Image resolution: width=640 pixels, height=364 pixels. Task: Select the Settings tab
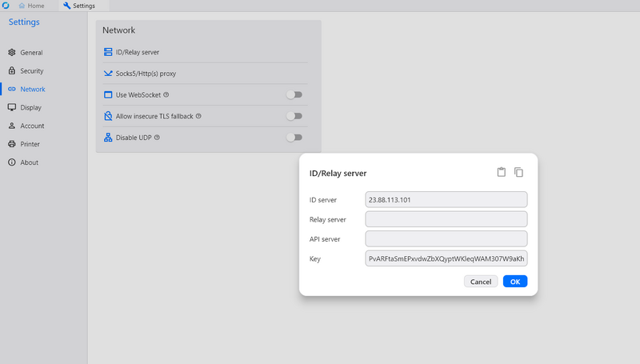(79, 6)
